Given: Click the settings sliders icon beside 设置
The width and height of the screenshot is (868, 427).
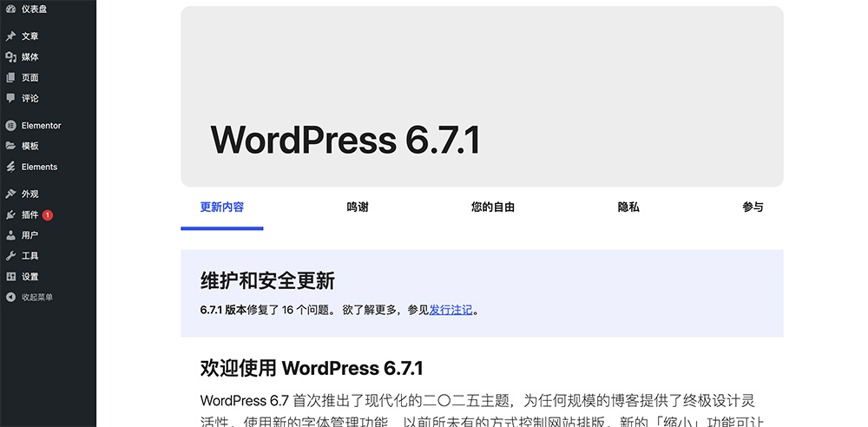Looking at the screenshot, I should coord(10,277).
